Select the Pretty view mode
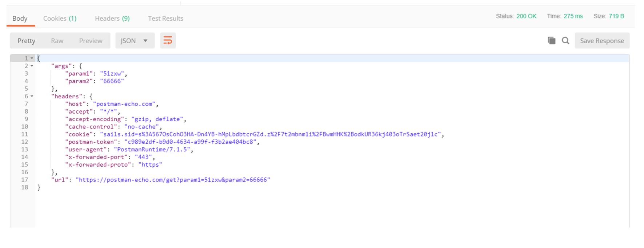The height and width of the screenshot is (248, 644). [27, 41]
